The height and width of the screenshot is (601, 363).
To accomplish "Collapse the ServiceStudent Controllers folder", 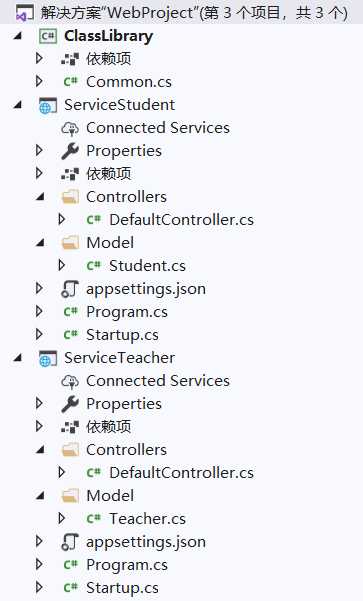I will (40, 197).
